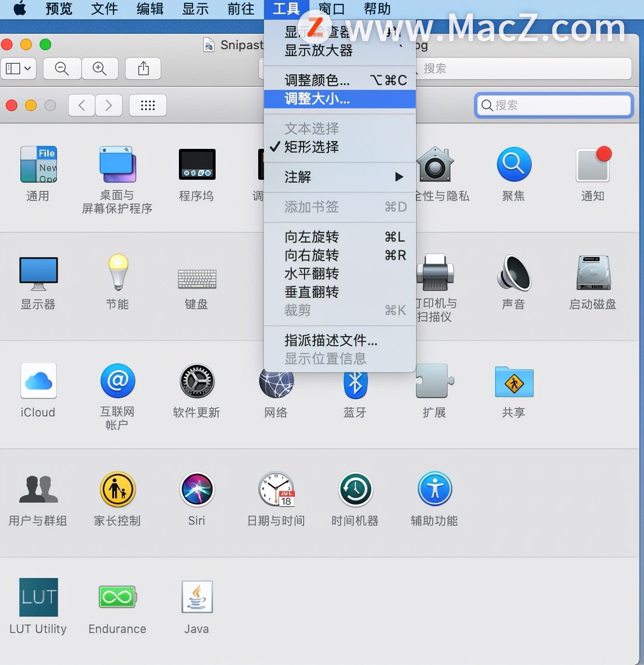Click the share button in Preview toolbar
This screenshot has height=665, width=644.
pyautogui.click(x=143, y=69)
